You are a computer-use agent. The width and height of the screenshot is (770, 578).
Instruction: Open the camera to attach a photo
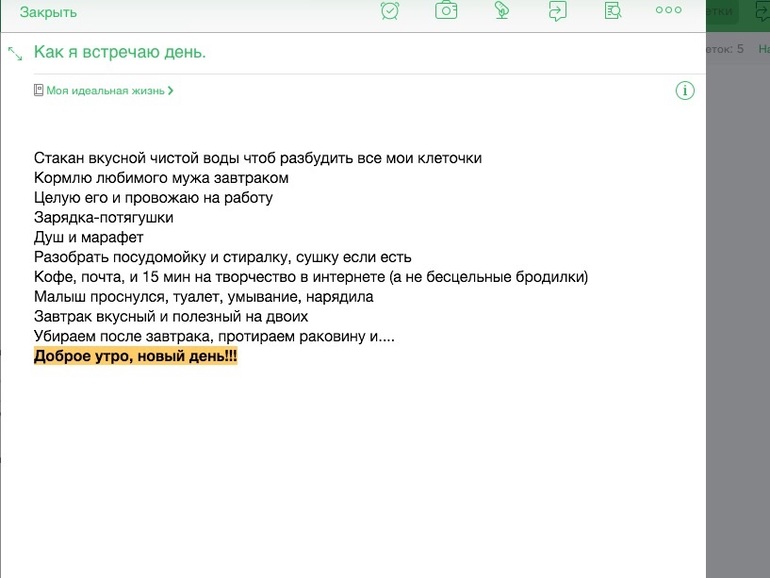[x=446, y=11]
